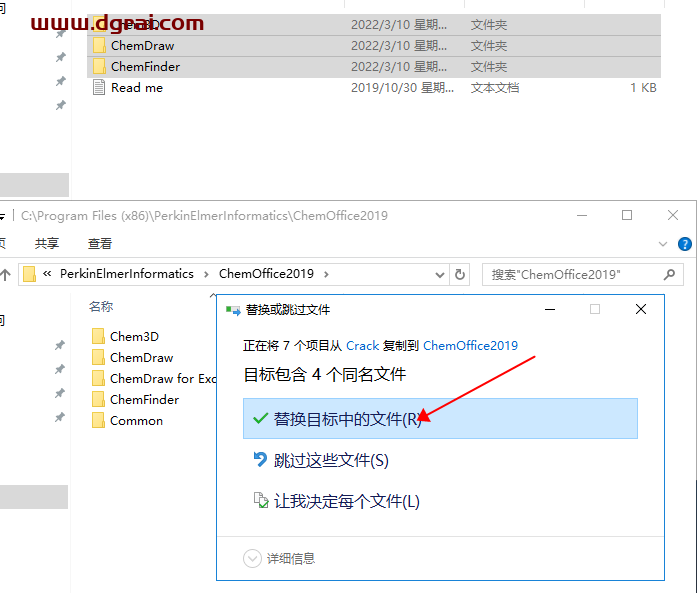Select Read me text file icon
Viewport: 697px width, 593px height.
tap(99, 88)
